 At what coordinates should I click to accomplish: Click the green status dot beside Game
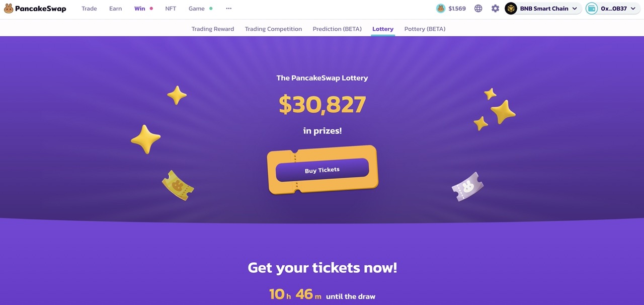point(210,8)
